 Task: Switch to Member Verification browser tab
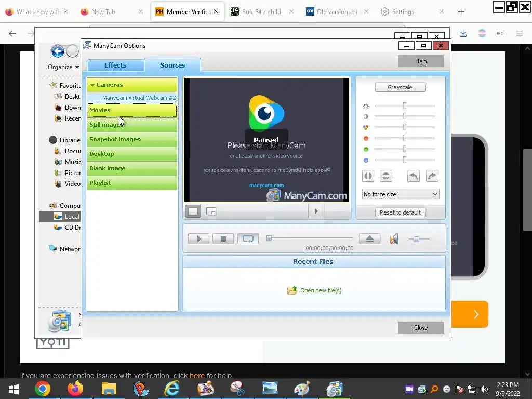tap(188, 12)
